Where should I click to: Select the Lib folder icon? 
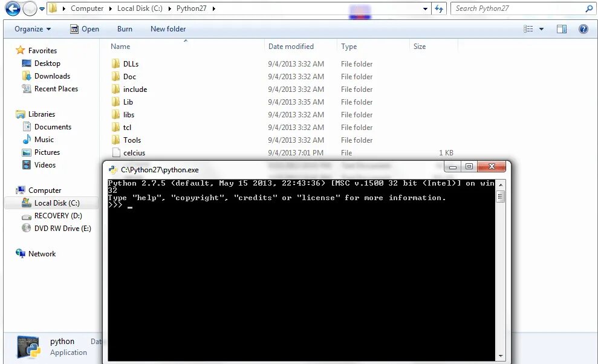116,102
